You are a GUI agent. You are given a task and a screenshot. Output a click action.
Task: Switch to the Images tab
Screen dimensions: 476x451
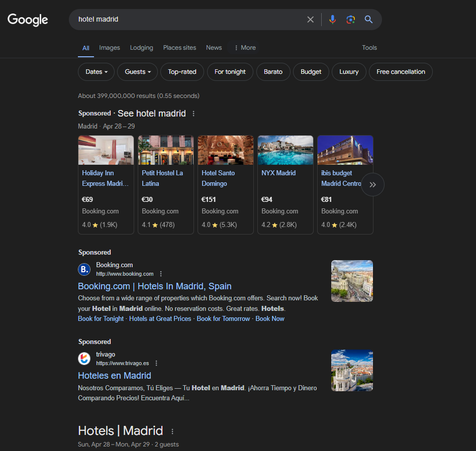coord(109,48)
